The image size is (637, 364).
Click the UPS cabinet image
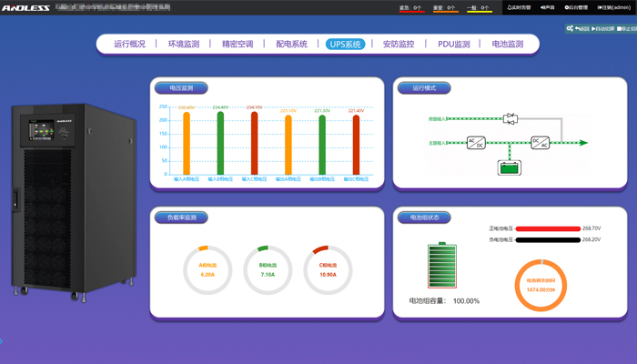pyautogui.click(x=61, y=202)
